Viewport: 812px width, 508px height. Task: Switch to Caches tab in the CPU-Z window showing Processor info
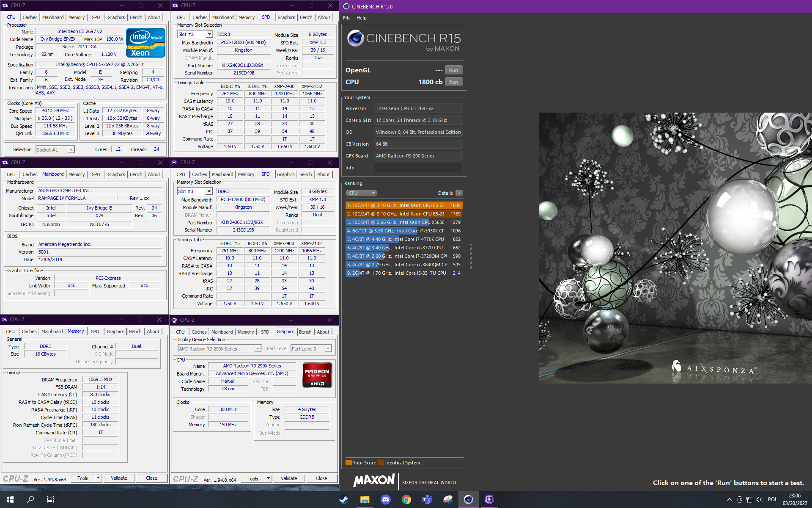(30, 17)
